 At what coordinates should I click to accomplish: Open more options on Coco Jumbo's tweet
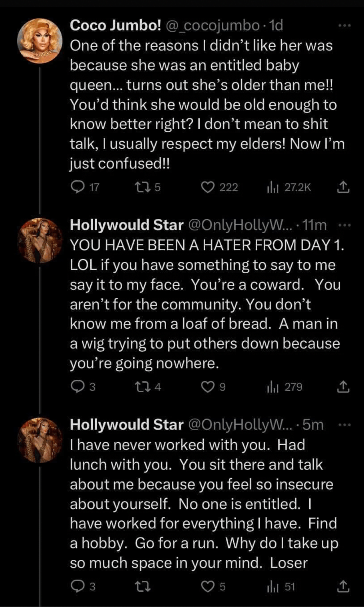click(345, 26)
